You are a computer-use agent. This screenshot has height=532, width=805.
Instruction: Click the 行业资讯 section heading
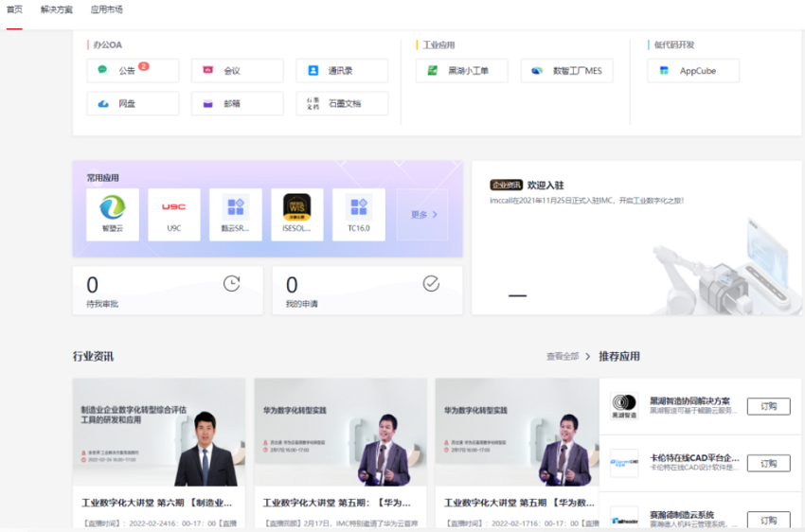click(93, 356)
